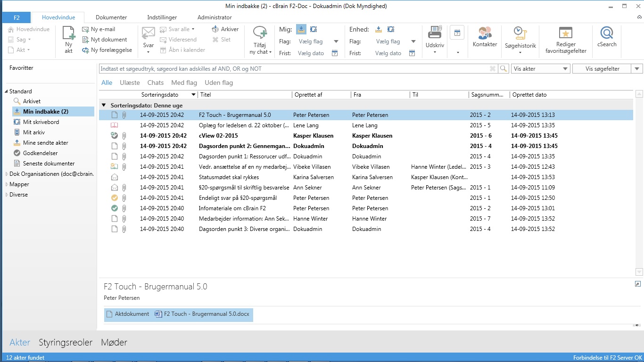Toggle Enhed desktop placement icon
Image resolution: width=644 pixels, height=362 pixels.
[391, 29]
